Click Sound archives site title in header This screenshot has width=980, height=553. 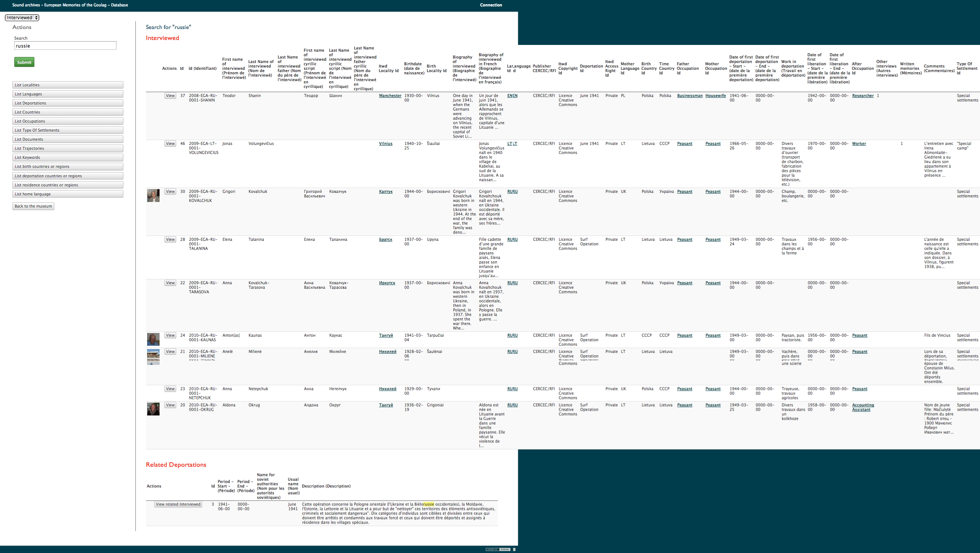tap(70, 5)
